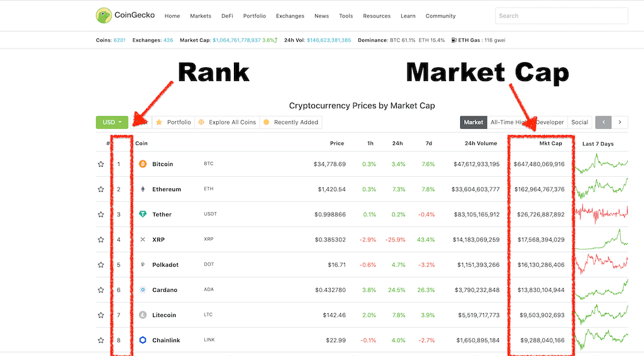Sort by the Coin column header
This screenshot has width=644, height=356.
tap(142, 143)
